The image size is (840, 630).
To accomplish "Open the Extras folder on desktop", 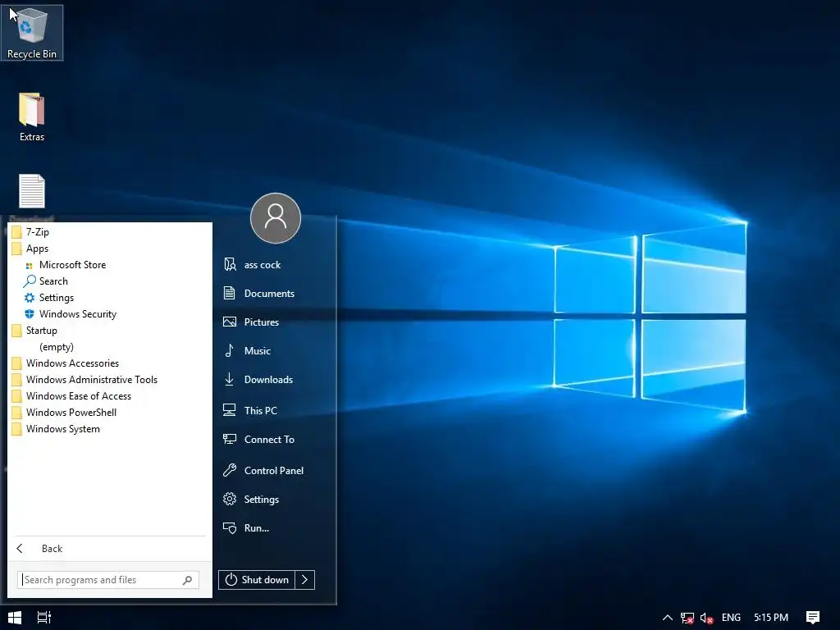I will [x=32, y=116].
